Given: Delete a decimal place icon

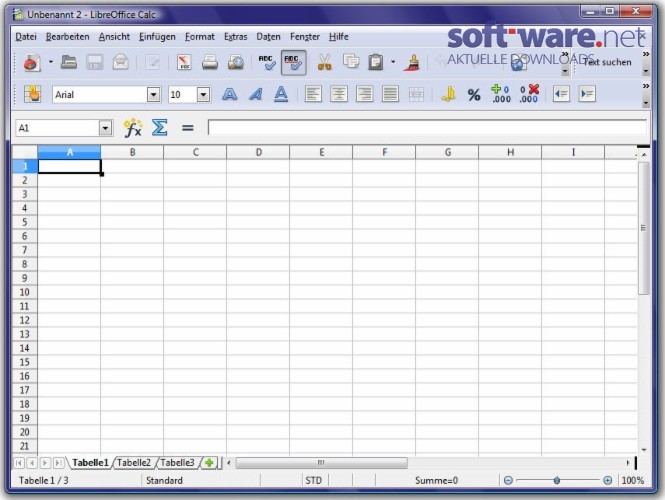Looking at the screenshot, I should tap(529, 94).
